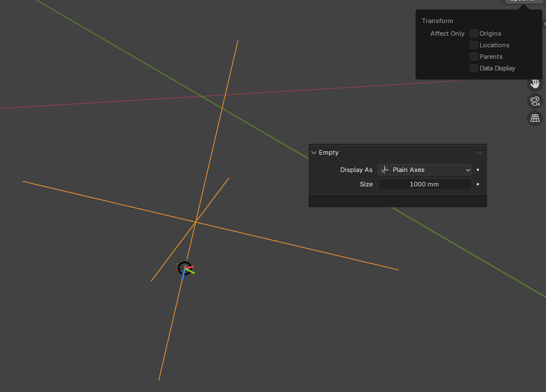The image size is (546, 392).
Task: Collapse the Empty panel
Action: (314, 152)
